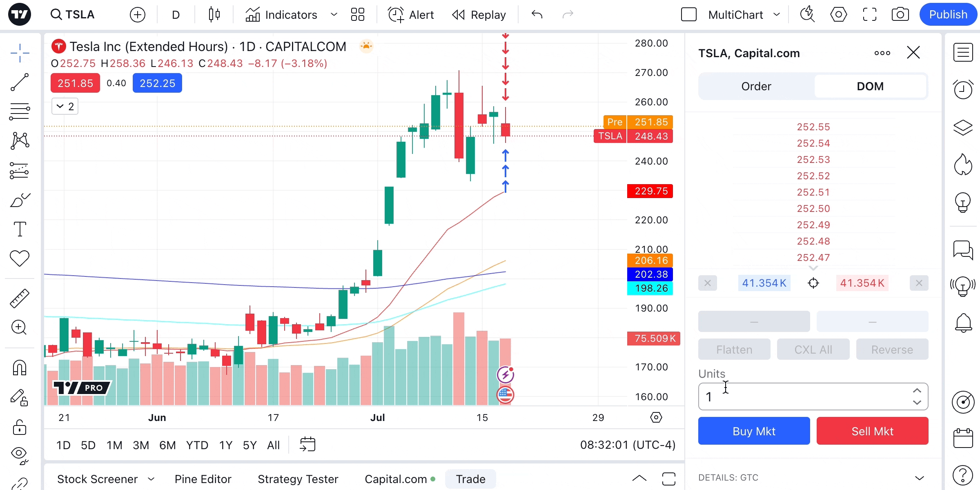This screenshot has width=980, height=490.
Task: Add symbol with the plus circle icon
Action: click(137, 15)
